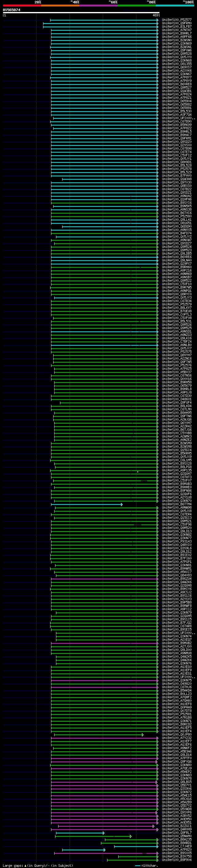Select the UniRef100_B5L530 label
This screenshot has width=197, height=868.
tap(177, 111)
